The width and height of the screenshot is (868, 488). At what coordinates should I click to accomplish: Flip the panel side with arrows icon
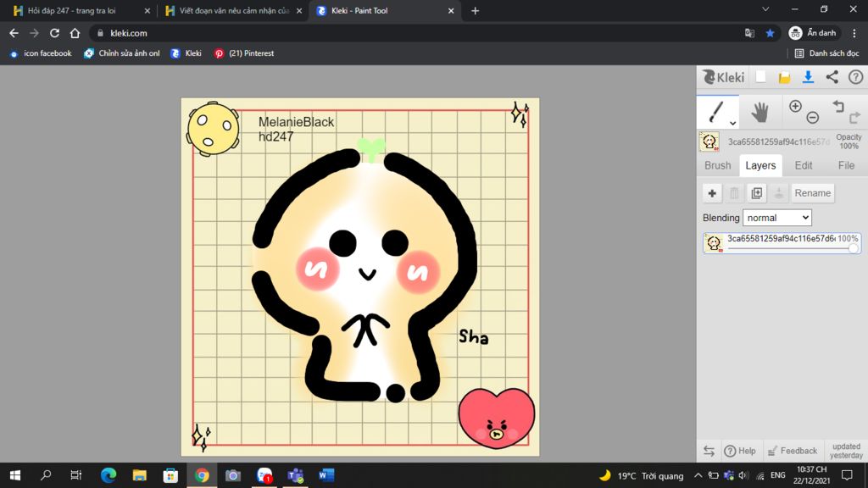click(709, 451)
